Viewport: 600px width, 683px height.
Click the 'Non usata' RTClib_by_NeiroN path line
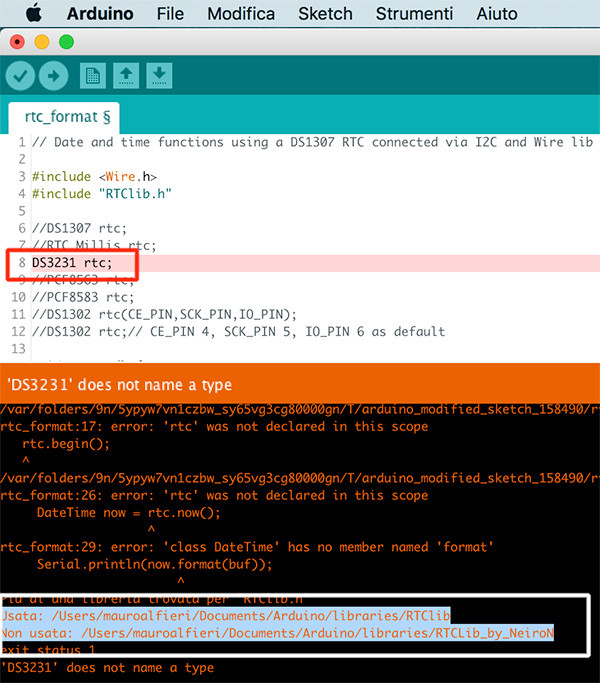pos(278,632)
